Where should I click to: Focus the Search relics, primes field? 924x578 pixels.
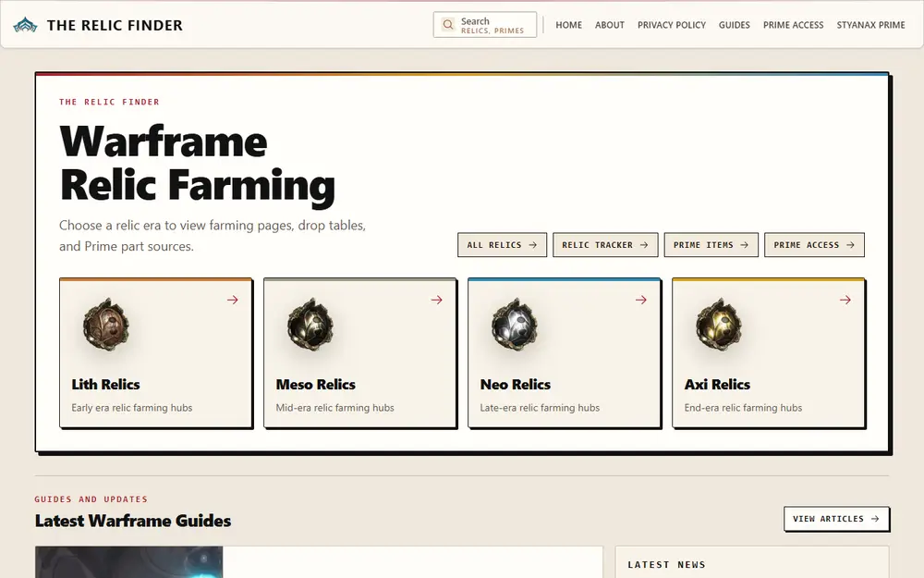485,25
